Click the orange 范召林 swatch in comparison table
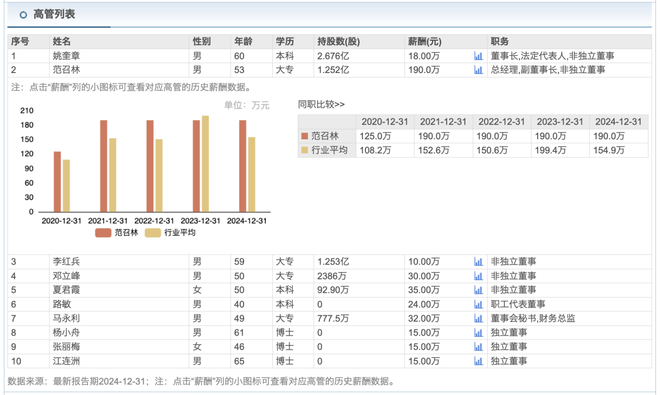660x395 pixels. [305, 136]
